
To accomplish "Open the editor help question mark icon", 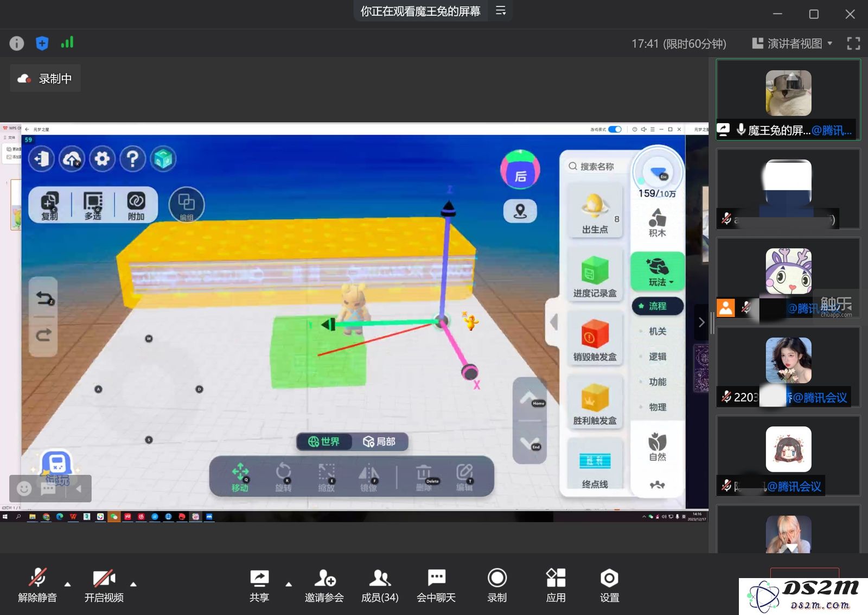I will [x=132, y=159].
